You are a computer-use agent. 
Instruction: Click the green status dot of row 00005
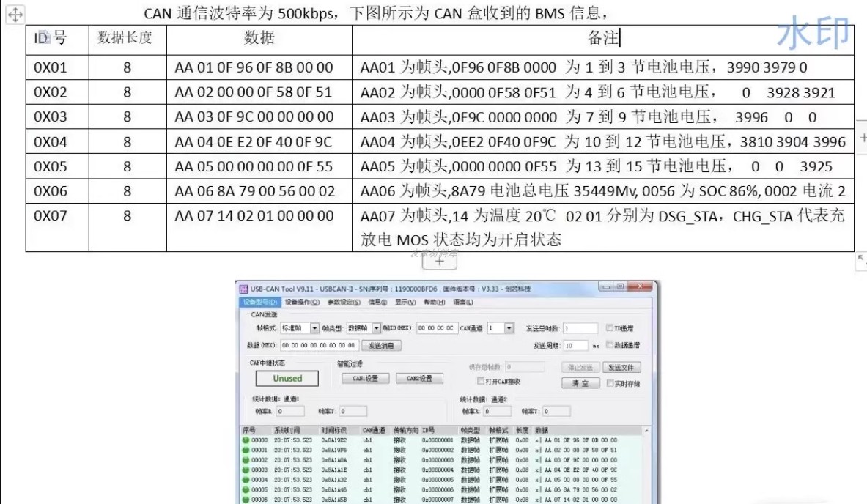[x=246, y=489]
